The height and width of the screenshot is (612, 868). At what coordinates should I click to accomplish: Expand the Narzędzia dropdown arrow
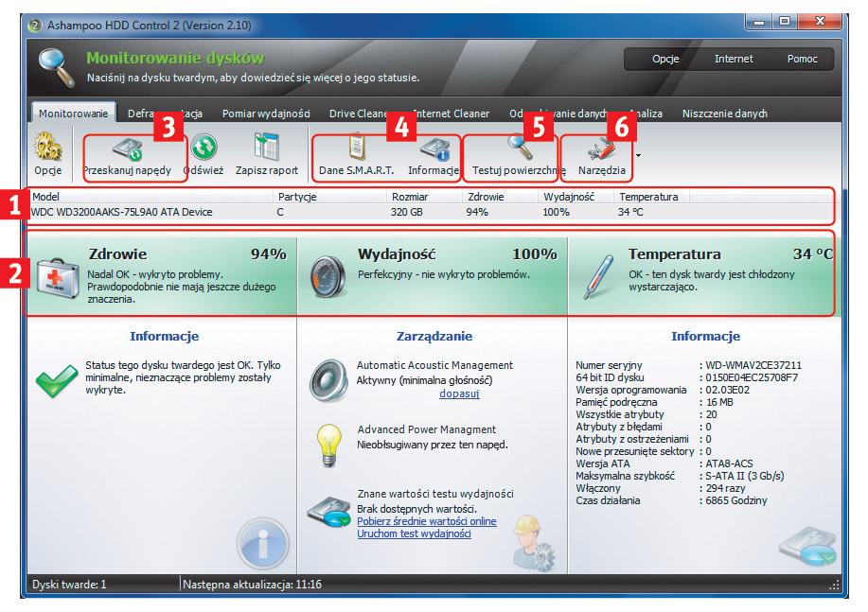pos(639,154)
